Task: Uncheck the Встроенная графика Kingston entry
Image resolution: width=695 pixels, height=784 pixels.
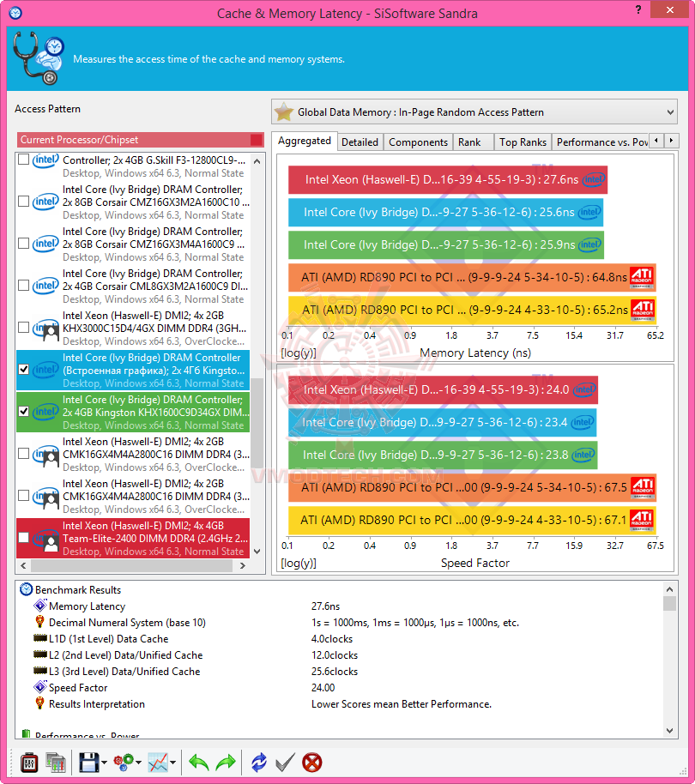Action: point(23,370)
